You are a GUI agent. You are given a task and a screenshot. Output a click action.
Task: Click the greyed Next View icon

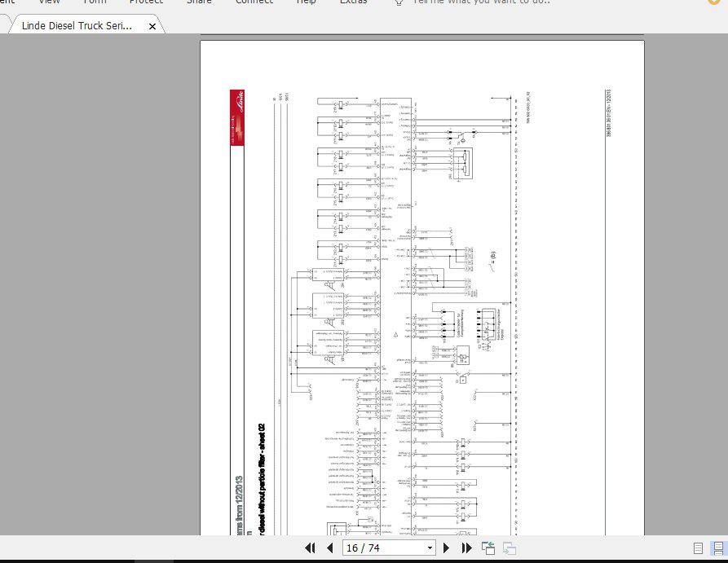pyautogui.click(x=510, y=548)
